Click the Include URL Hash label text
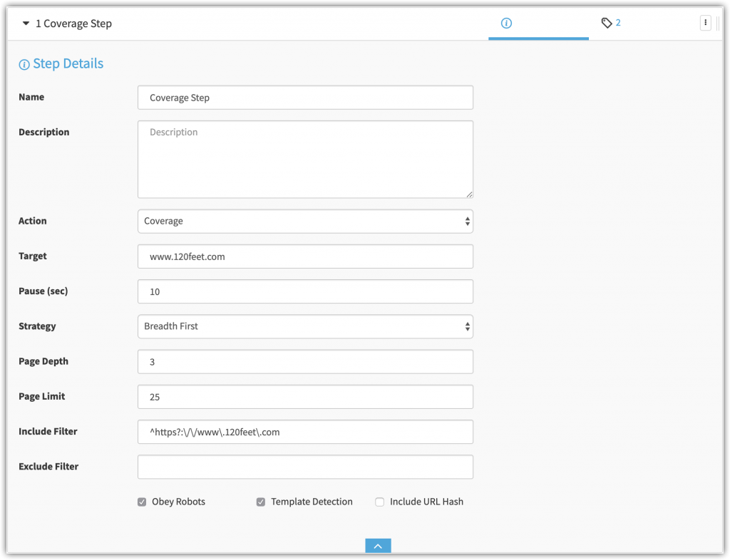Viewport: 730px width, 560px height. click(426, 502)
